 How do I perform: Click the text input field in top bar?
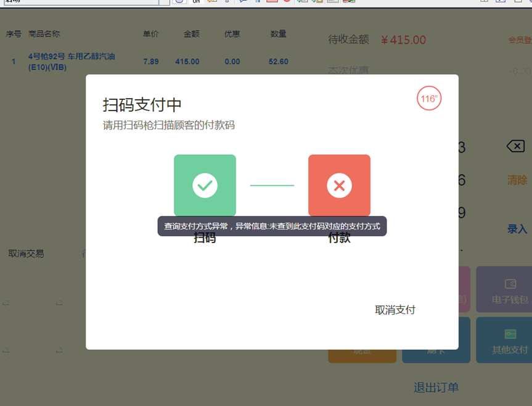coord(80,2)
